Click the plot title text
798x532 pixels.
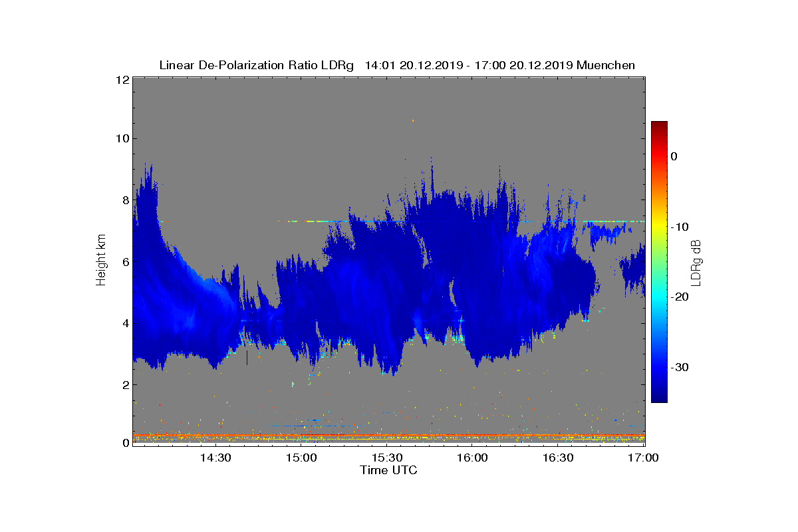(397, 65)
